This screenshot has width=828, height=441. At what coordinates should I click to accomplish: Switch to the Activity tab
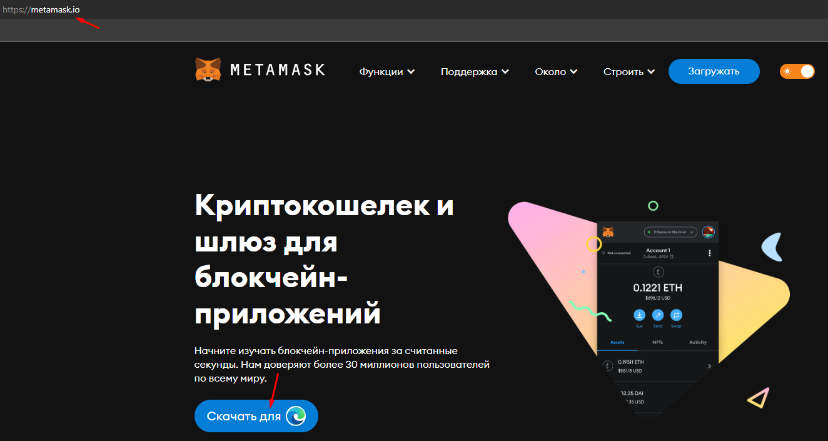click(x=698, y=342)
